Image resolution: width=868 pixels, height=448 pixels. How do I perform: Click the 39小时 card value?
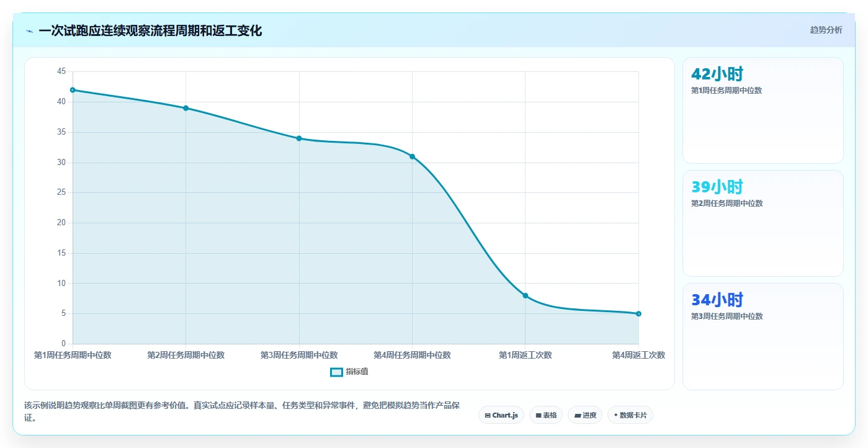[717, 187]
